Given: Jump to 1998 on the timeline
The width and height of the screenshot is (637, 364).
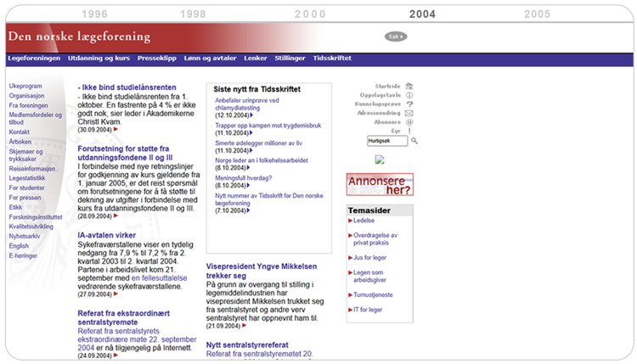Looking at the screenshot, I should 193,14.
